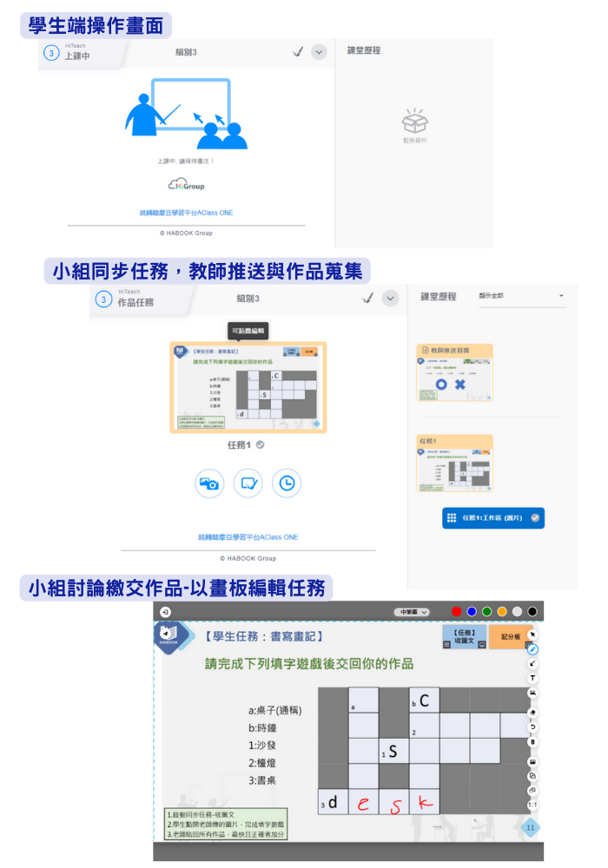
Task: Click the checkmark icon beside 組別3 in 作品任務
Action: (x=368, y=298)
